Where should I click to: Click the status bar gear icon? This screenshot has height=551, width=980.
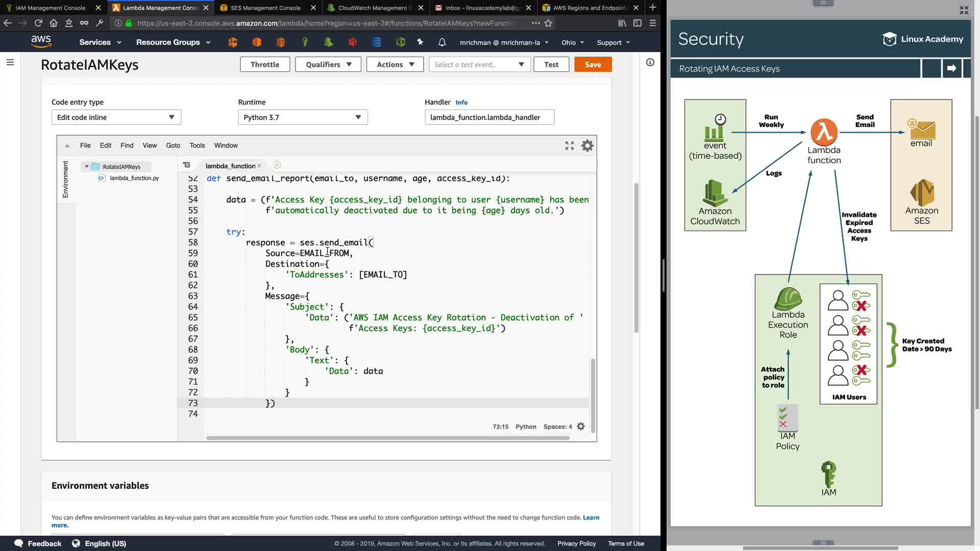coord(581,427)
